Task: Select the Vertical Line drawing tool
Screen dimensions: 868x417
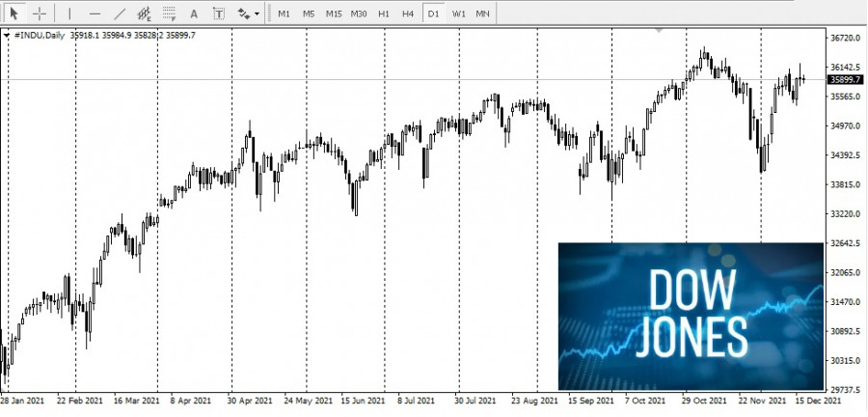Action: [69, 14]
